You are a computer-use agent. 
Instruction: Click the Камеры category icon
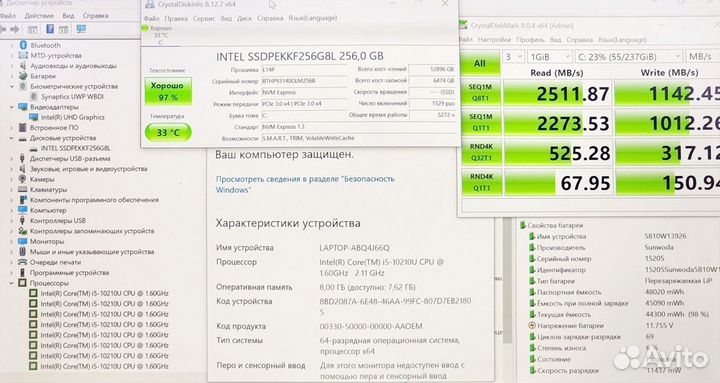pos(22,179)
